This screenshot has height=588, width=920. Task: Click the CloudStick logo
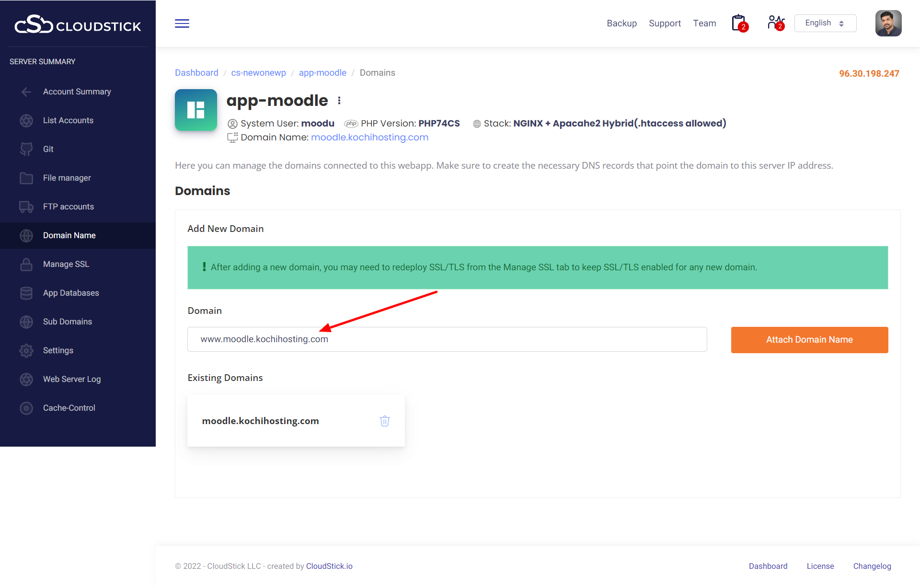point(78,24)
